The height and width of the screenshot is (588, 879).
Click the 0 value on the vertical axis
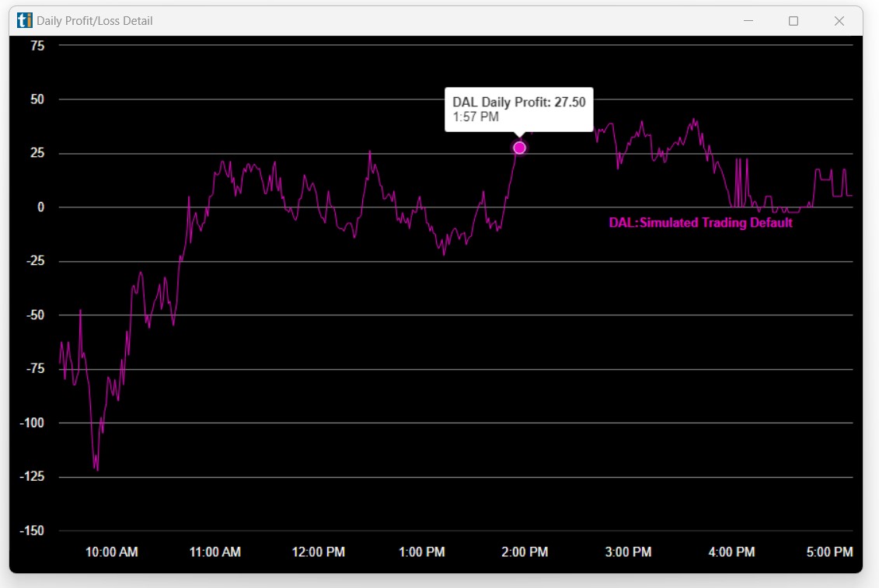coord(41,207)
